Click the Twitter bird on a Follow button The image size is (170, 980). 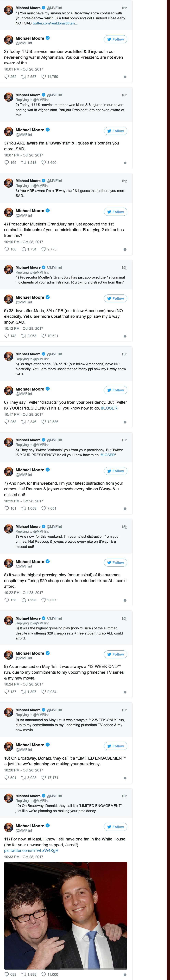coord(109,39)
